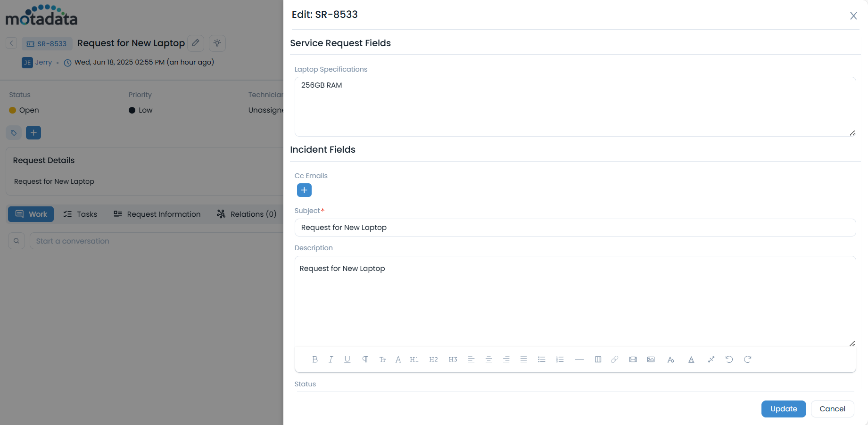Image resolution: width=868 pixels, height=425 pixels.
Task: Click the Update button
Action: point(783,409)
